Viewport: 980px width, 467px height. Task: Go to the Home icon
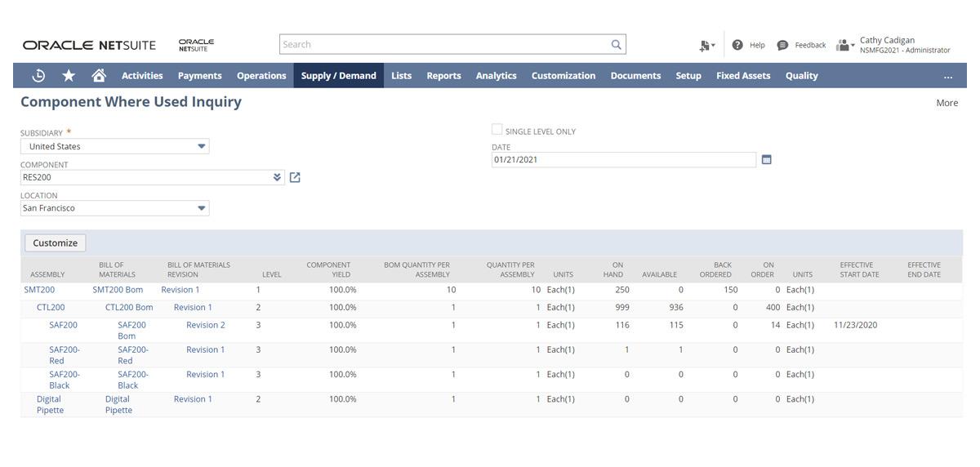click(99, 75)
